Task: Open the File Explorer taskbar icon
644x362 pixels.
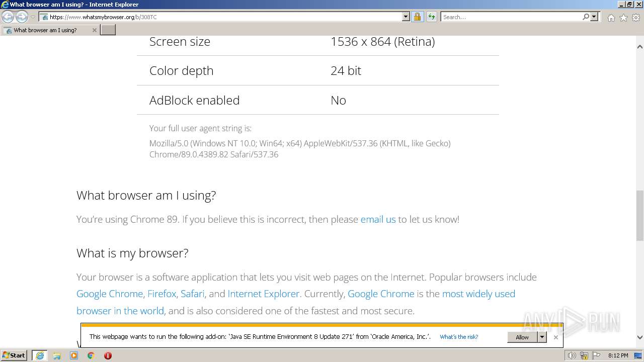Action: [57, 355]
